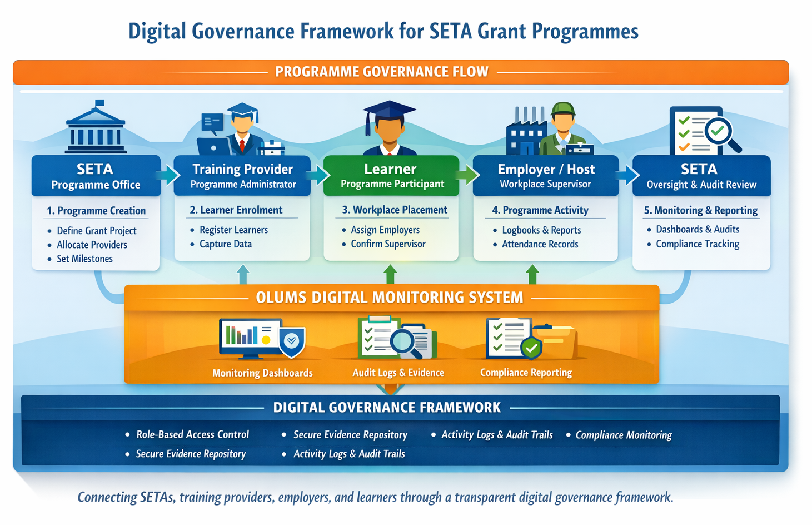Select the OLUMS Digital Monitoring System heading
Viewport: 812px width, 525px height.
pyautogui.click(x=390, y=298)
